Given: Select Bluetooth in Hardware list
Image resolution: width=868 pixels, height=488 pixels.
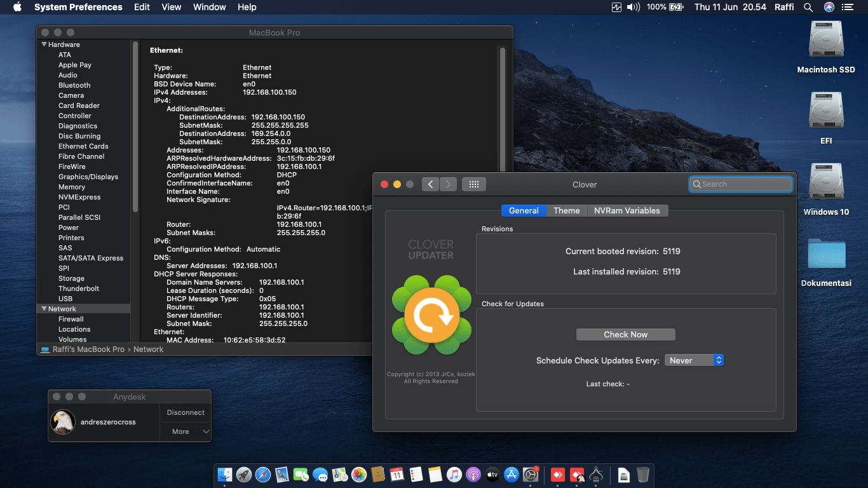Looking at the screenshot, I should tap(74, 85).
